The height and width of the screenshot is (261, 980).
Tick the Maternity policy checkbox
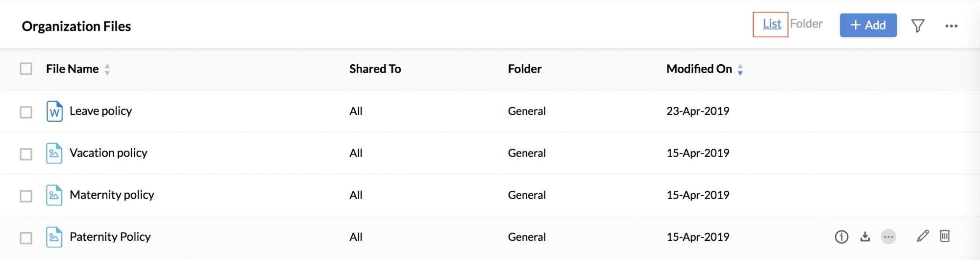pyautogui.click(x=26, y=196)
